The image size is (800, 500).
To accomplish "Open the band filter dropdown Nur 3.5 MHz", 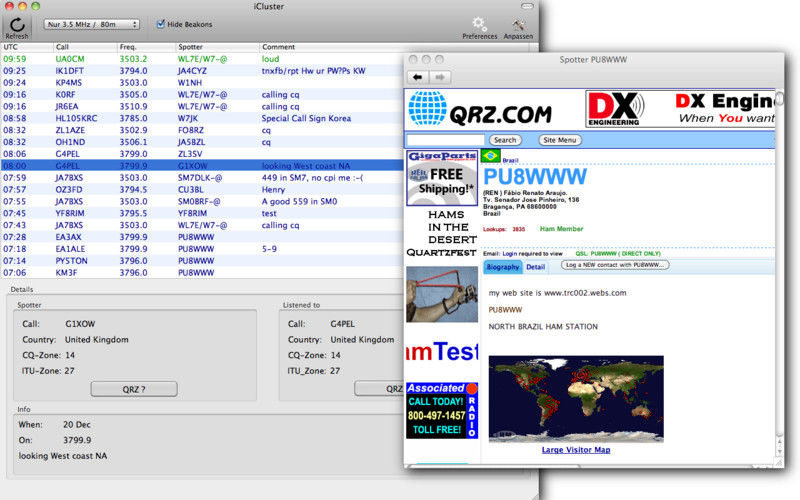I will coord(91,24).
